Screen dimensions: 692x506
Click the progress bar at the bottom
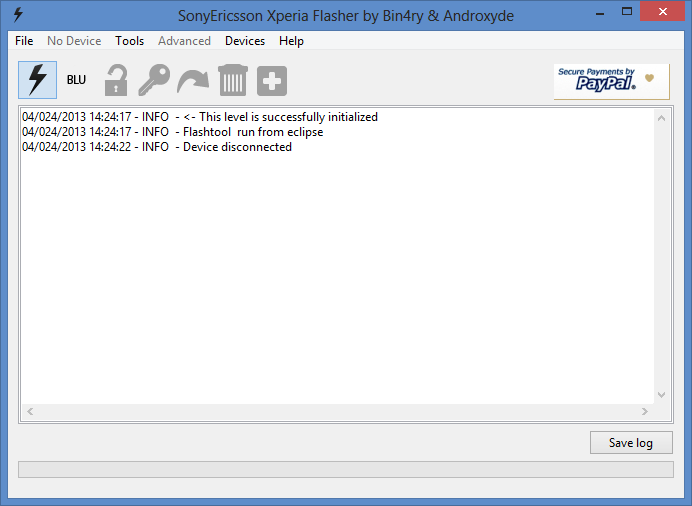coord(346,469)
